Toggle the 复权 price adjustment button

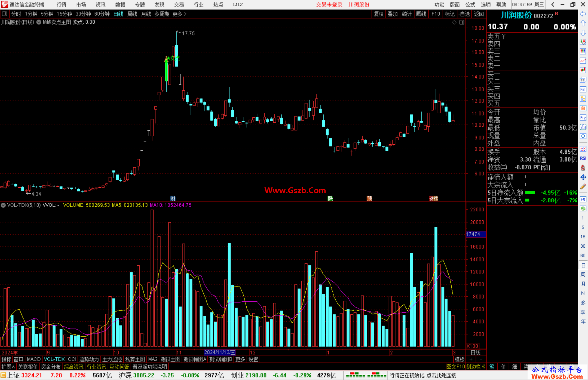click(379, 14)
